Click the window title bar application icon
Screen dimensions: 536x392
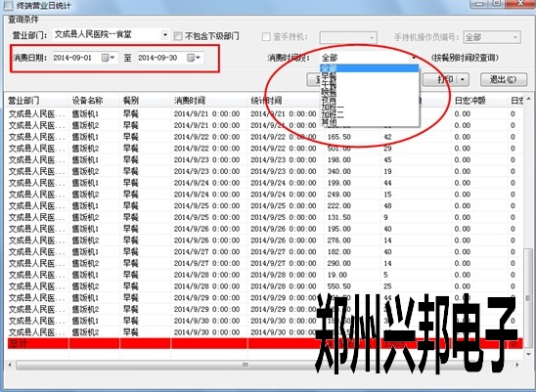tap(9, 6)
